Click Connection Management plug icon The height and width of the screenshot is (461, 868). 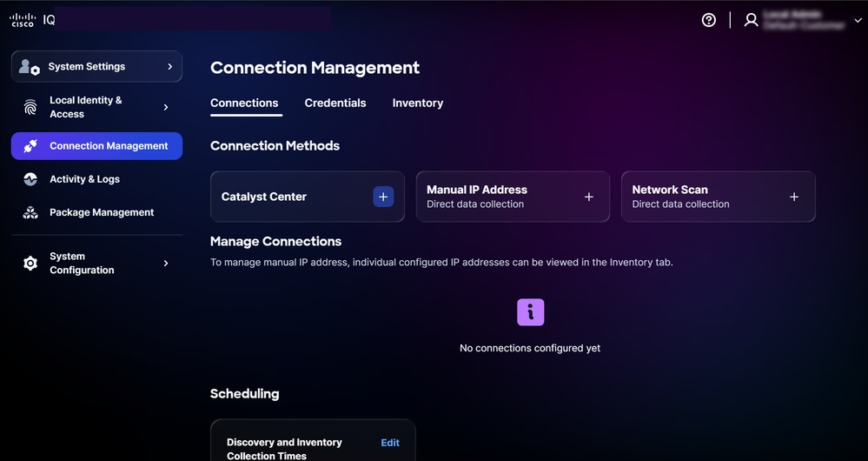pos(30,146)
